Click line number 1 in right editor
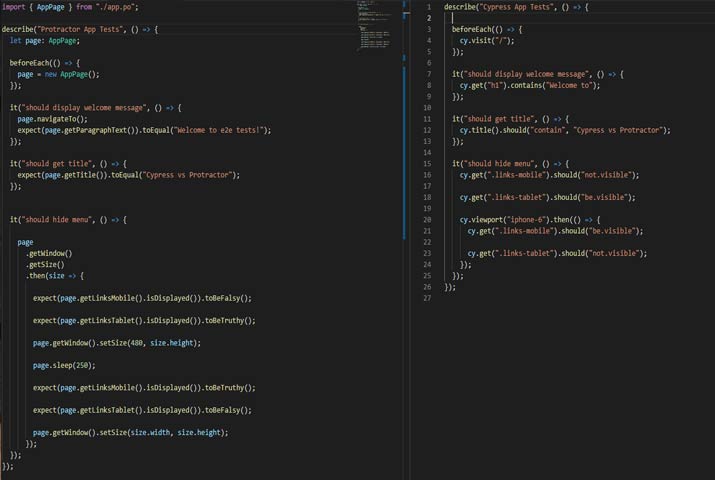715x480 pixels. 428,7
